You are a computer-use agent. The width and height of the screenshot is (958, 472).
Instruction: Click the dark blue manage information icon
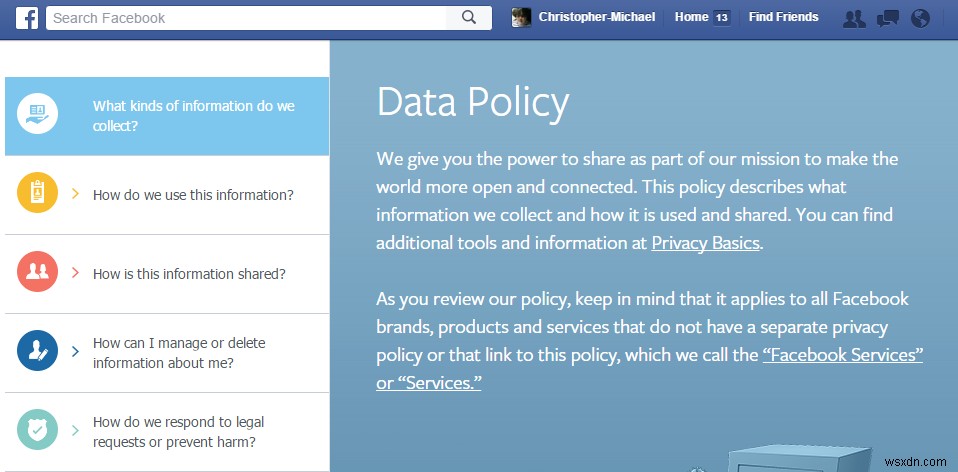pos(38,351)
